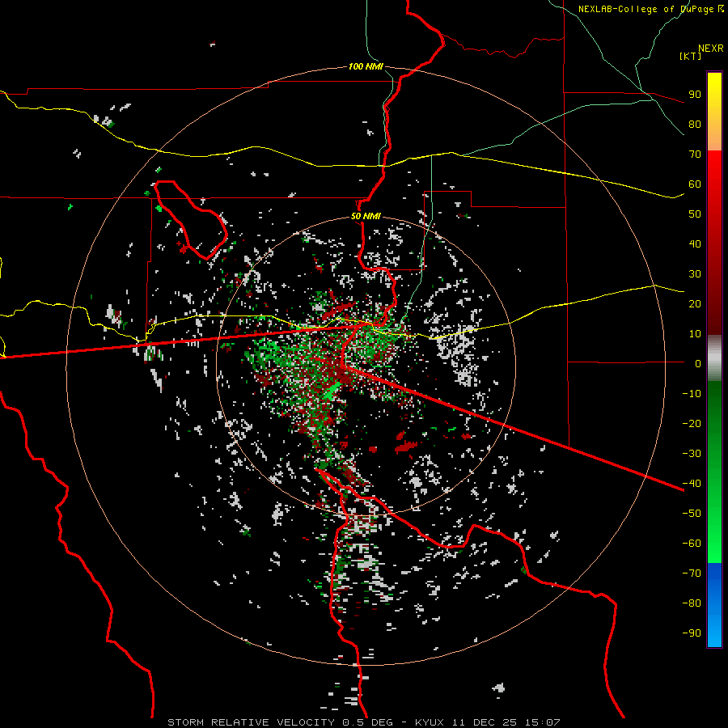Click the 50 NMI range ring label
Viewport: 728px width, 728px height.
[x=366, y=216]
